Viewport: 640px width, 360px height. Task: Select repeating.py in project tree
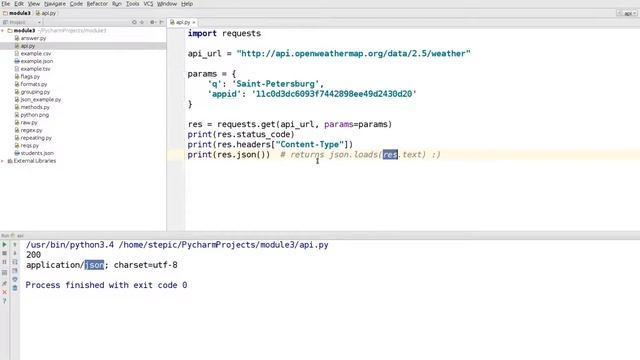point(33,138)
